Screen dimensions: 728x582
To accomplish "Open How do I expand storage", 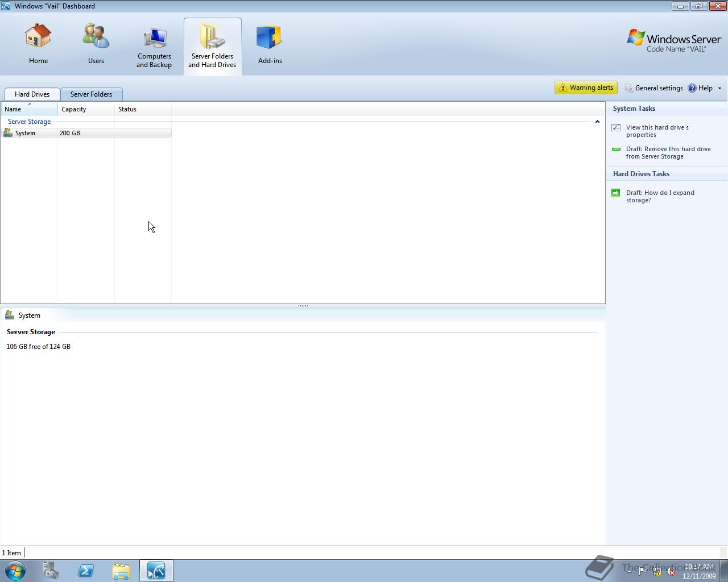I will pyautogui.click(x=660, y=197).
